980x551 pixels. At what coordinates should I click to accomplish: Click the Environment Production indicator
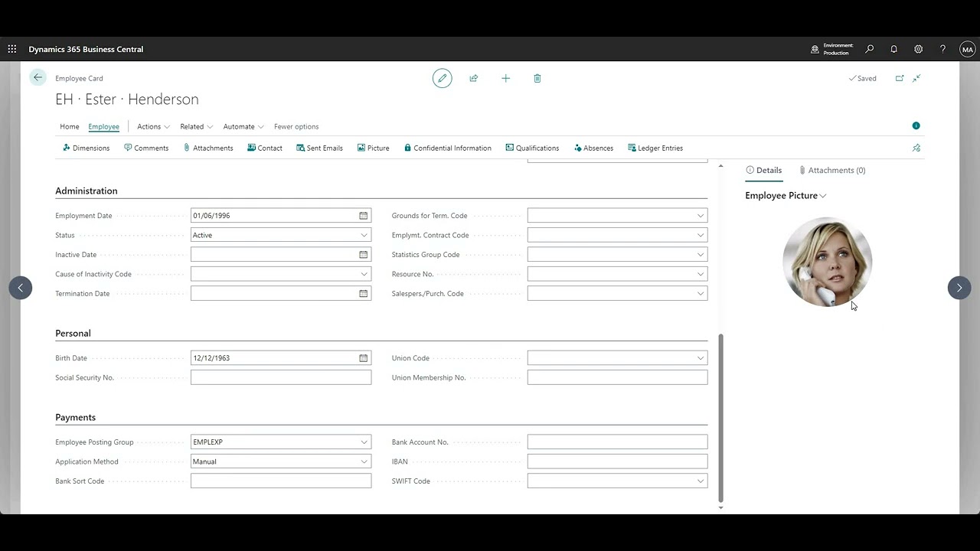coord(831,49)
